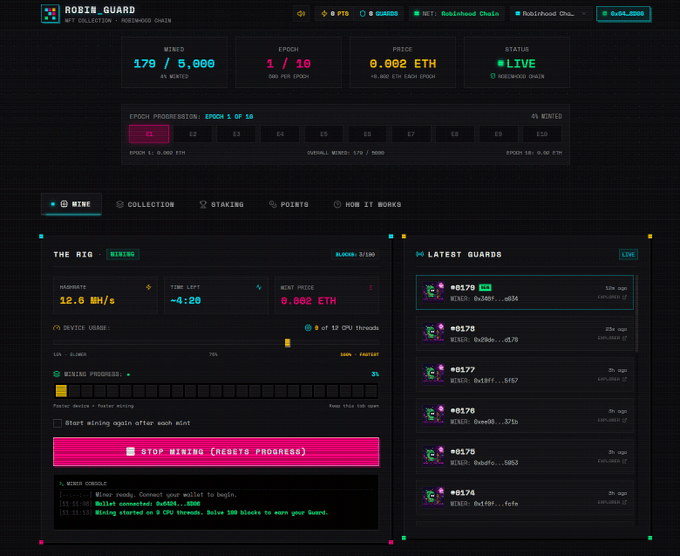Open Explorer link for Guard #0176
This screenshot has height=556, width=680.
pyautogui.click(x=612, y=420)
